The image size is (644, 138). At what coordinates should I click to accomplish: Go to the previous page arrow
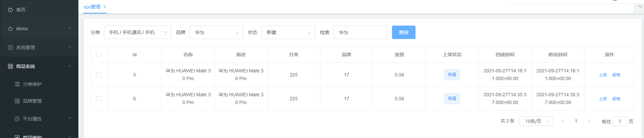pyautogui.click(x=563, y=121)
